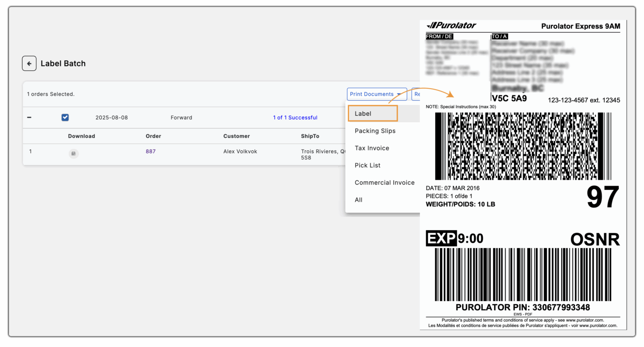
Task: Pick the Pick List menu option
Action: [367, 165]
